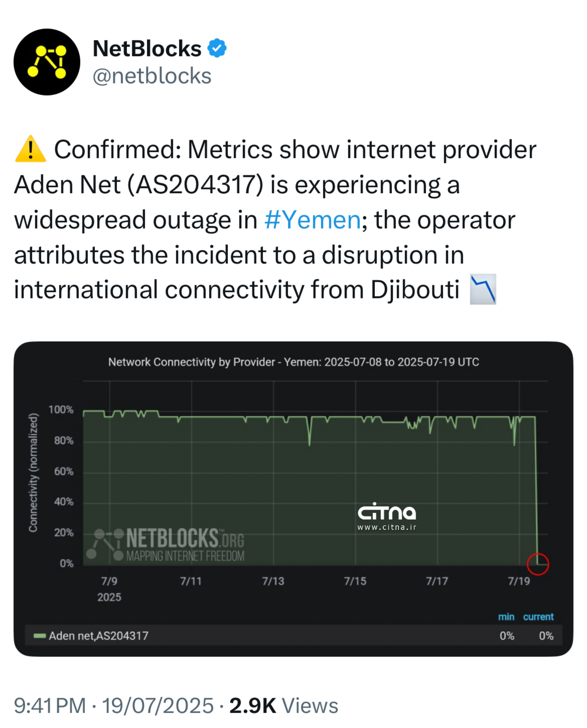Click the green Aden net legend swatch
The height and width of the screenshot is (728, 587).
click(x=39, y=636)
